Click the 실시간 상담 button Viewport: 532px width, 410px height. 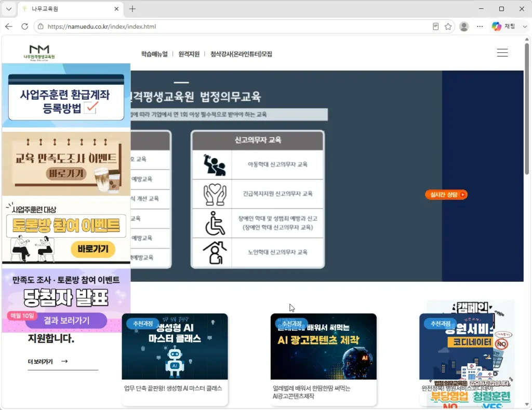pos(446,195)
